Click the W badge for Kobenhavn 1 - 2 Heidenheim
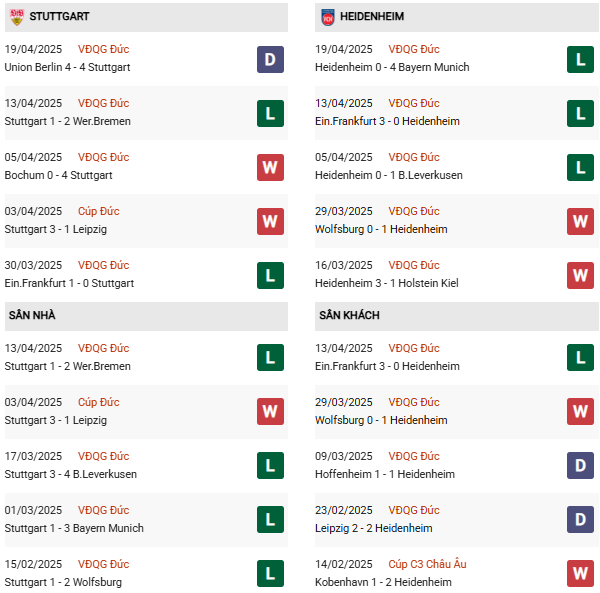The width and height of the screenshot is (600, 593). [x=580, y=574]
